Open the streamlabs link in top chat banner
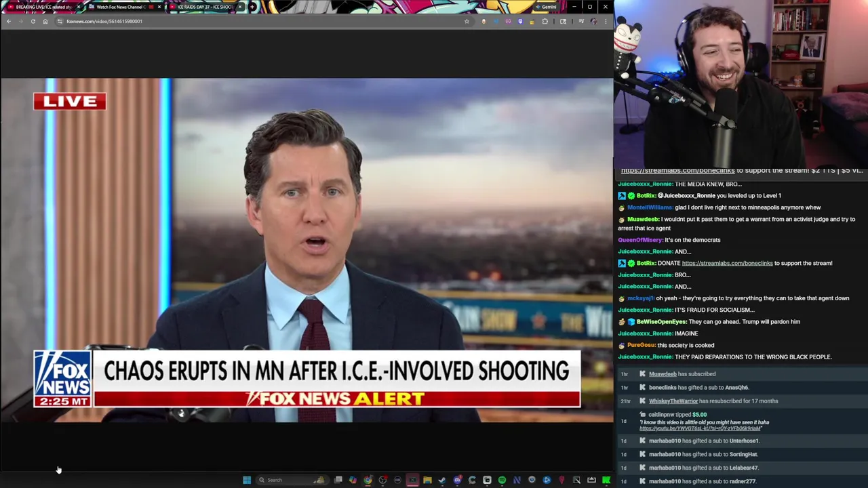Screen dimensions: 868x488 click(677, 171)
